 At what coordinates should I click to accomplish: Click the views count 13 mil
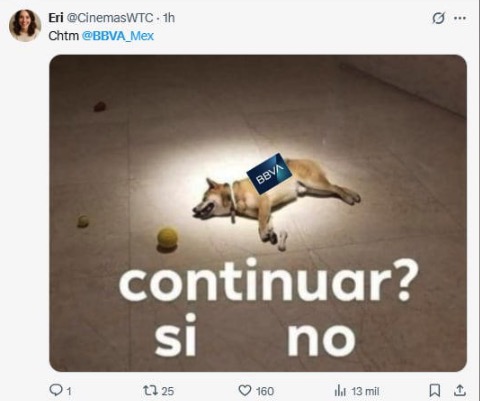click(365, 391)
